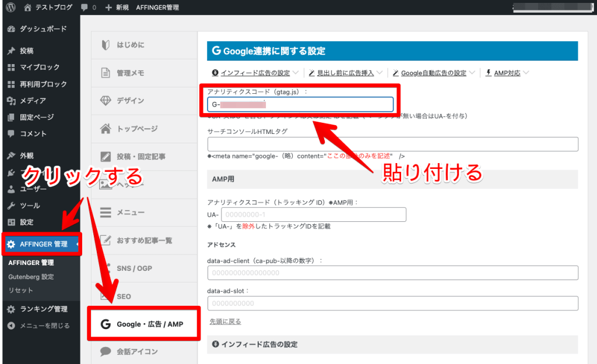Open the ダッシュボード gauge icon
597x364 pixels.
(x=11, y=29)
